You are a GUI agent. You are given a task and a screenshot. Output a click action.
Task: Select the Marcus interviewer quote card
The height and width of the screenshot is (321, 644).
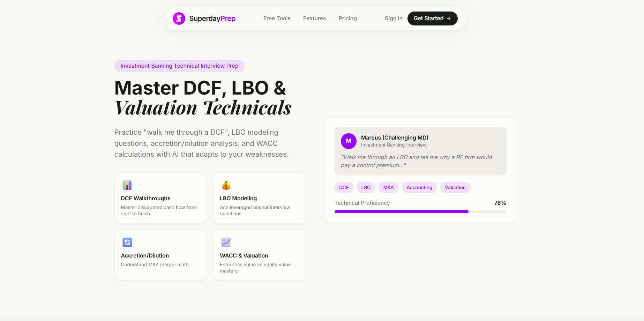point(420,151)
